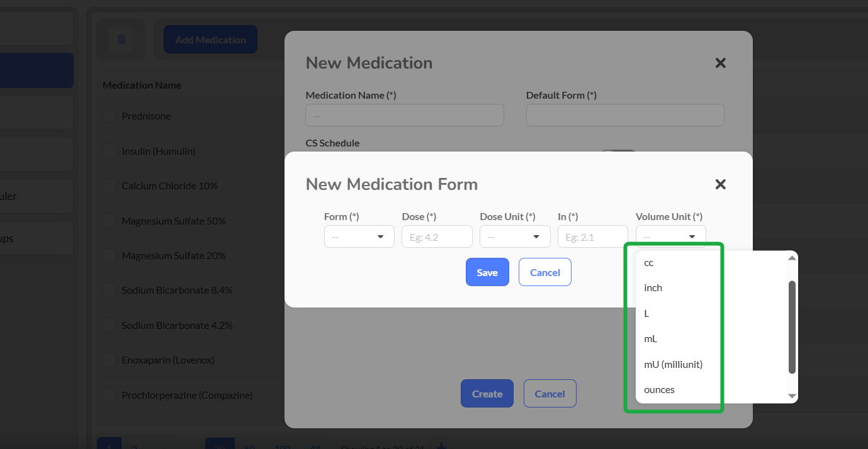The height and width of the screenshot is (449, 868).
Task: Tick the Prednisone checkbox
Action: click(x=110, y=116)
